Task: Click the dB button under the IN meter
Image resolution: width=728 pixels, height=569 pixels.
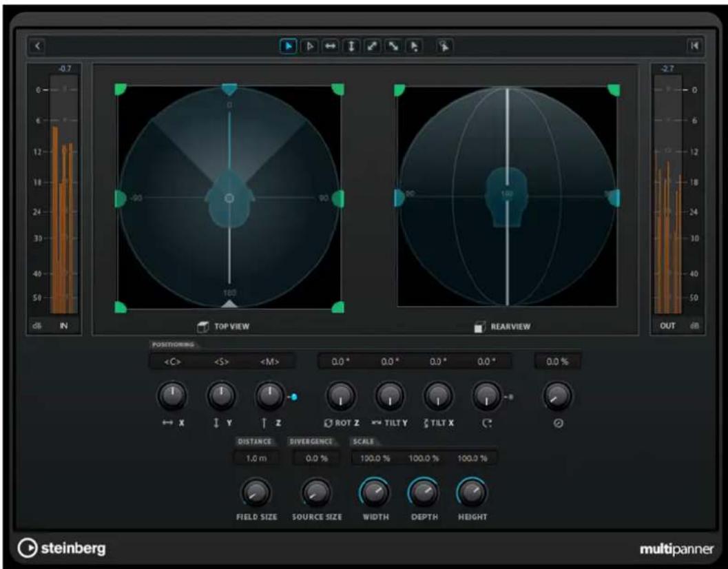Action: (37, 326)
